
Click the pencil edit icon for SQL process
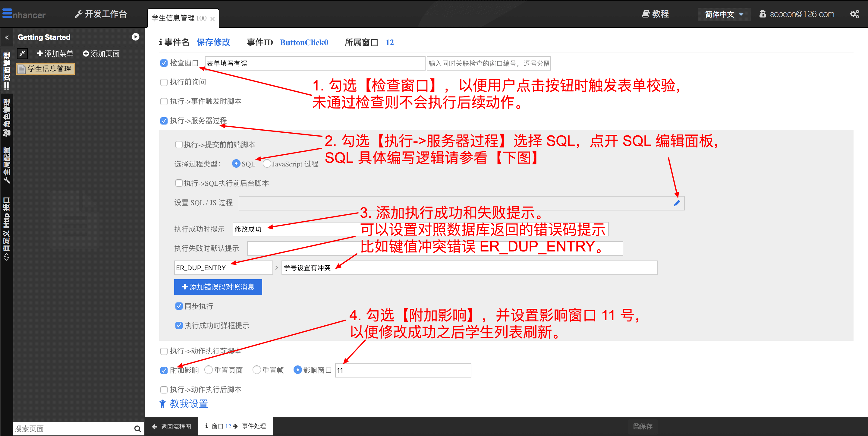click(x=677, y=203)
